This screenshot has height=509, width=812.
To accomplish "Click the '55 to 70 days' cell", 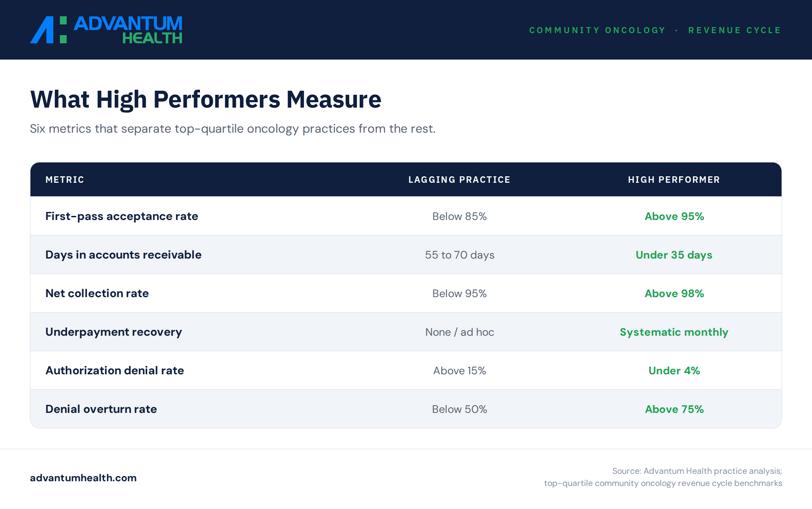I will [459, 255].
